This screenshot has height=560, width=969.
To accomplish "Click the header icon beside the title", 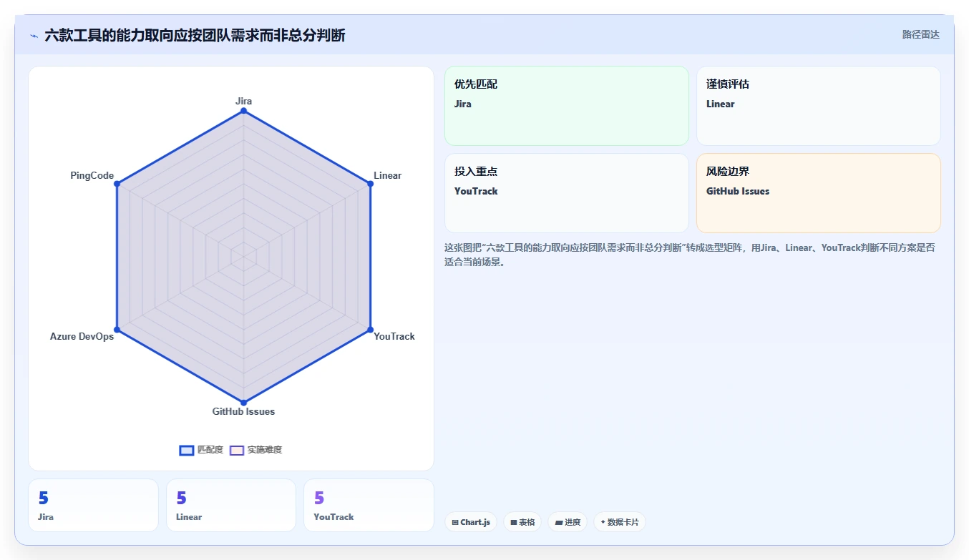I will [34, 35].
